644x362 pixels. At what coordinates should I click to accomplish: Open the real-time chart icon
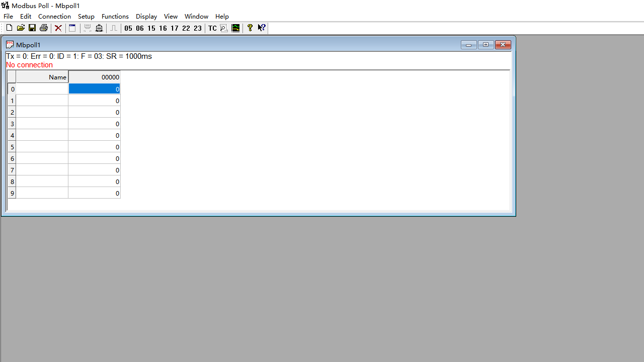pyautogui.click(x=235, y=28)
